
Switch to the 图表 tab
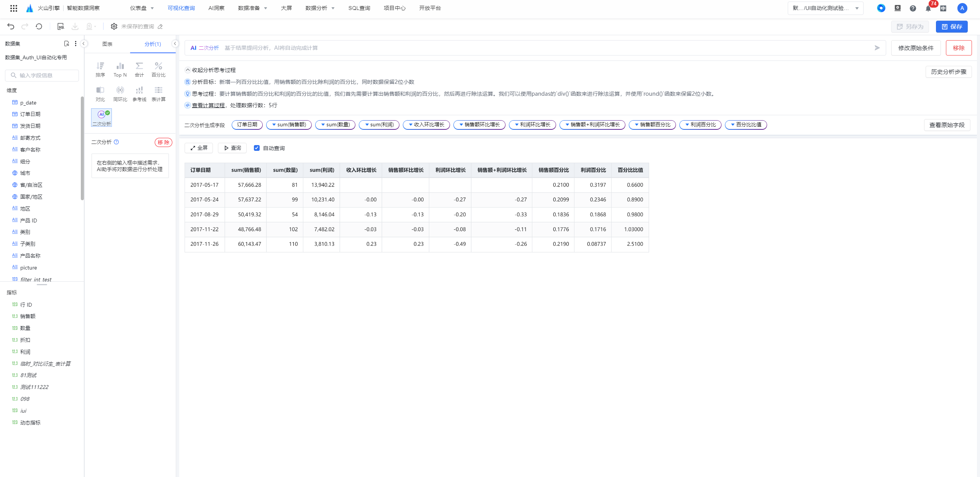(x=107, y=44)
